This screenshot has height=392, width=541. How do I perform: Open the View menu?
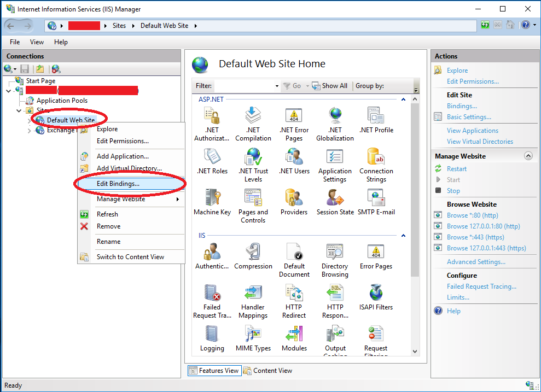[x=37, y=42]
